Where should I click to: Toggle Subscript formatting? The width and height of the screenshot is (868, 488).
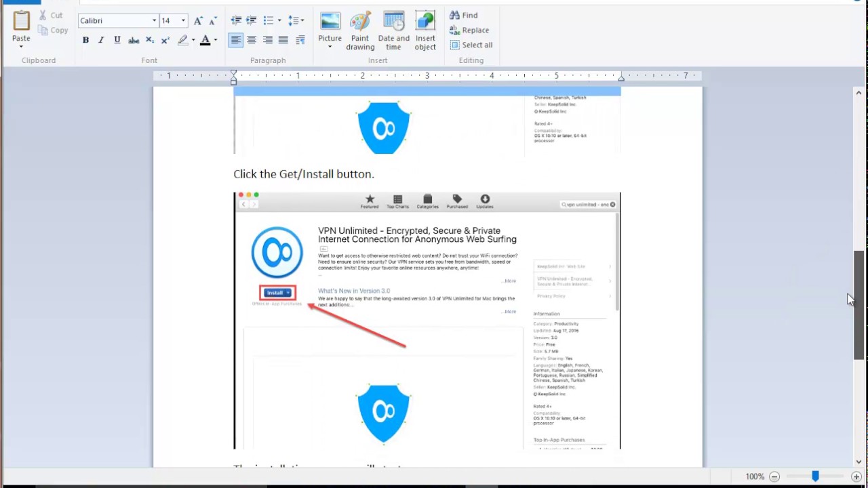pyautogui.click(x=150, y=41)
